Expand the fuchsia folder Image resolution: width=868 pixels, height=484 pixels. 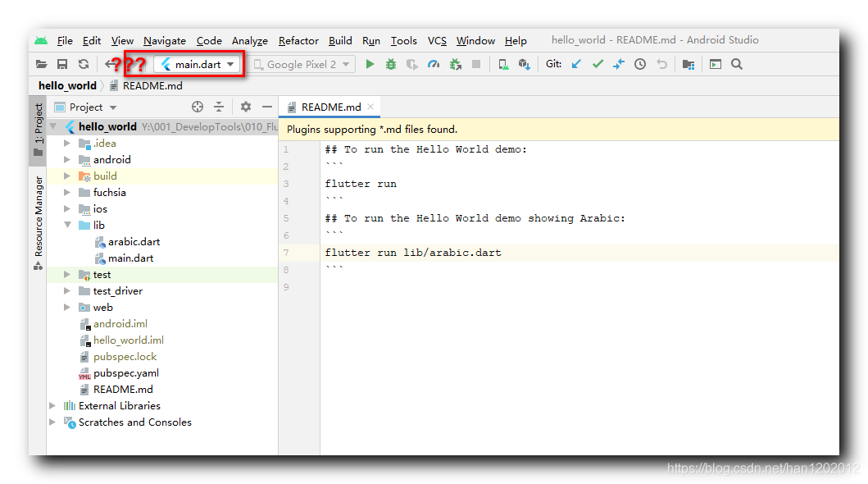pyautogui.click(x=67, y=192)
